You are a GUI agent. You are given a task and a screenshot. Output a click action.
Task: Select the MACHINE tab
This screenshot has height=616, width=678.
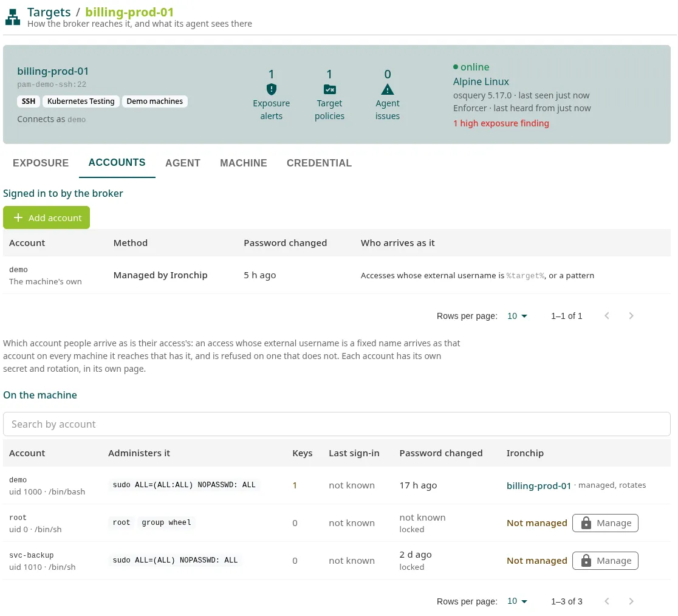tap(244, 163)
